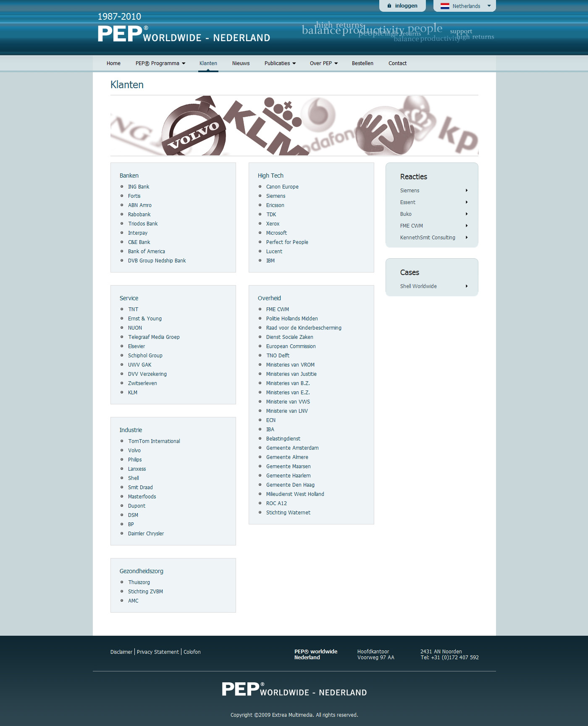Viewport: 588px width, 726px height.
Task: Click Microsoft in High Tech list
Action: [276, 233]
